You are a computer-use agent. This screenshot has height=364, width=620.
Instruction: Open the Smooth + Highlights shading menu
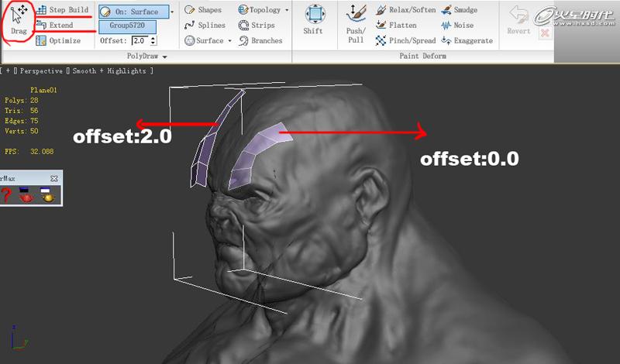(109, 70)
